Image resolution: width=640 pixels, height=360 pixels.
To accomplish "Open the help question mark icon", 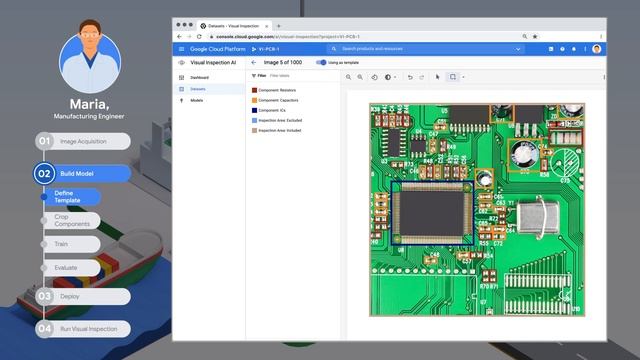I will [x=562, y=49].
